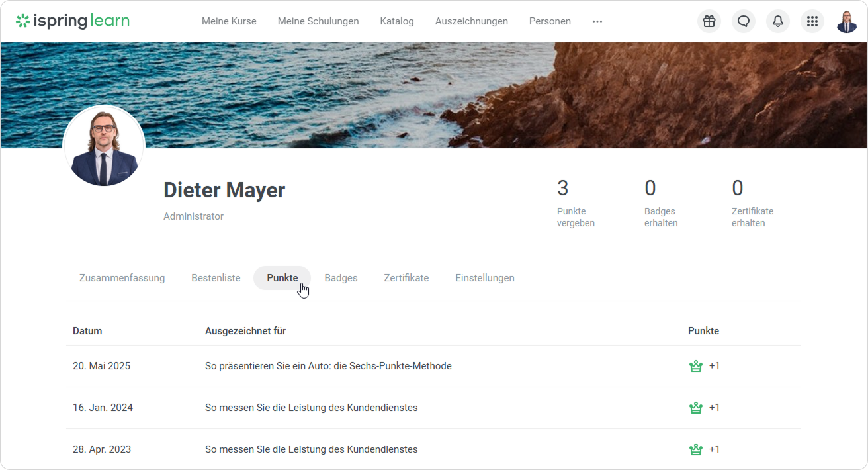Click the user avatar in top bar
868x470 pixels.
click(847, 21)
